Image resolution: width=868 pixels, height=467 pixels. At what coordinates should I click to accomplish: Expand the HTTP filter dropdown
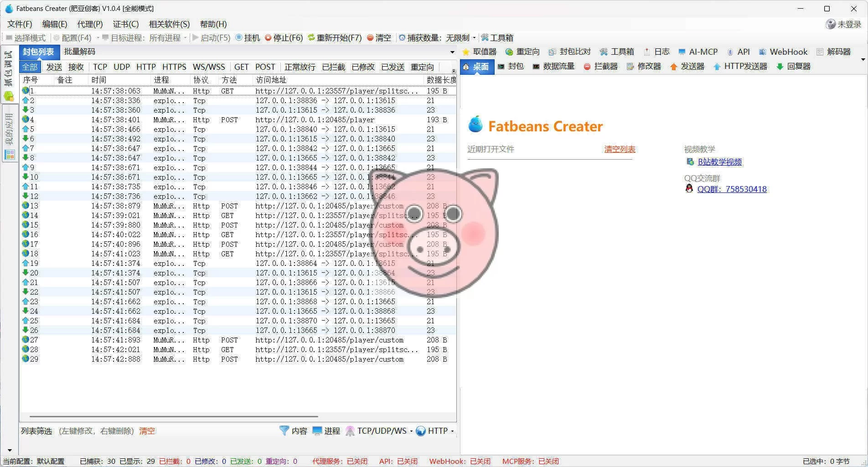pos(452,431)
